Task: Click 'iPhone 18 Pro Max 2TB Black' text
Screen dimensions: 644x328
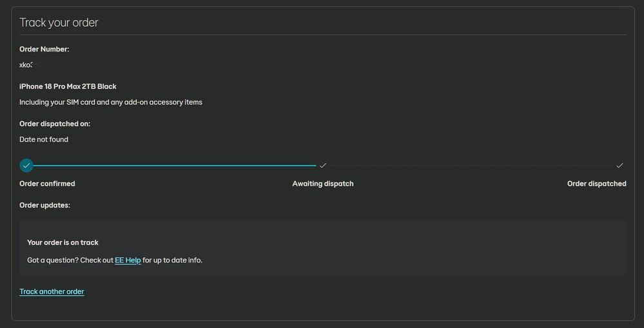Action: (68, 86)
